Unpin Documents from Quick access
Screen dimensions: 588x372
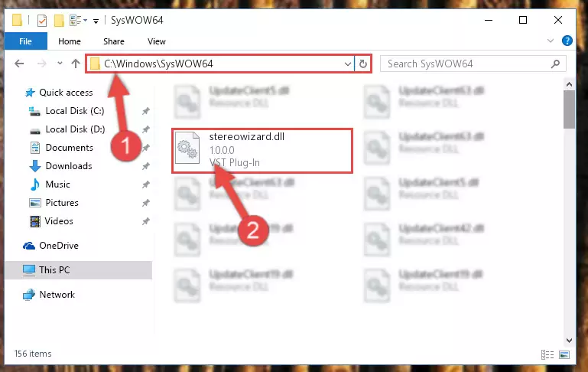tap(146, 148)
